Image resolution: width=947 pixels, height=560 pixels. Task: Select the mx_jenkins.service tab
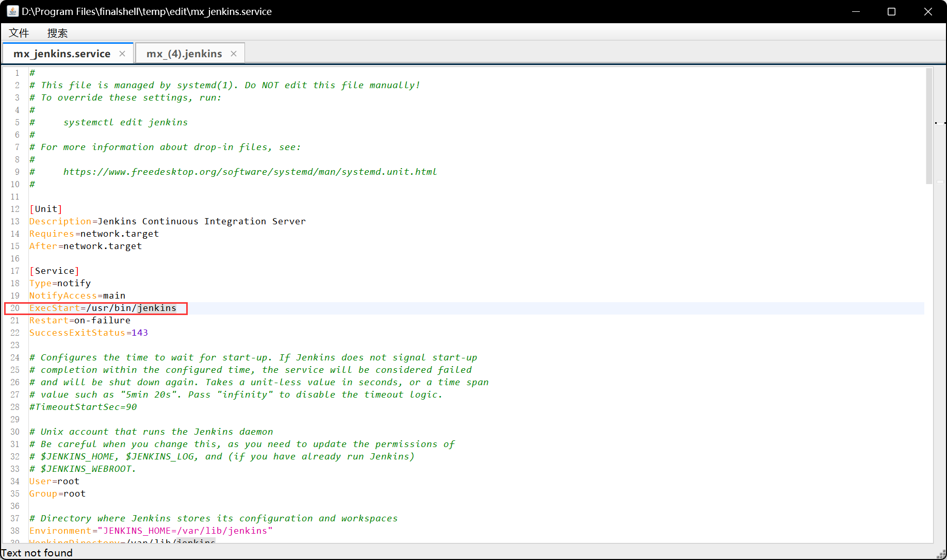click(62, 54)
